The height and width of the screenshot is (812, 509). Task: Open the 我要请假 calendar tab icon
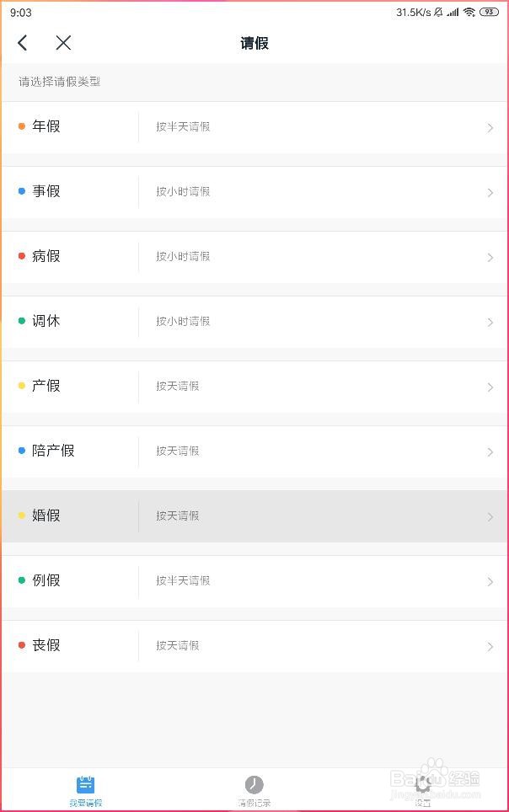85,784
